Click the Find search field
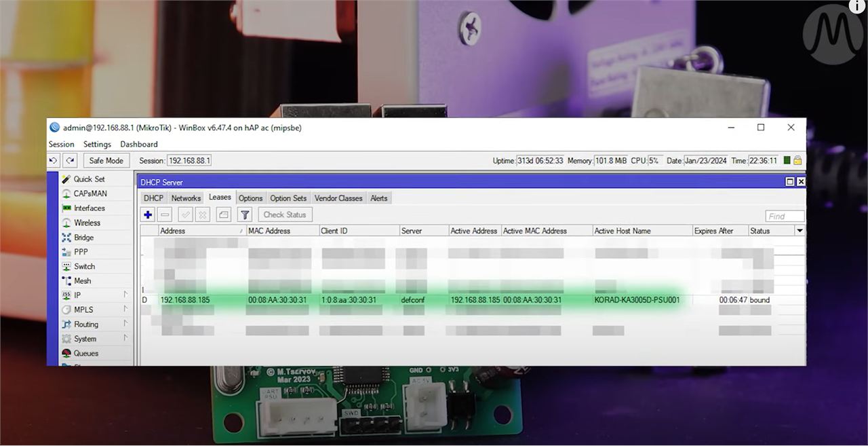This screenshot has width=868, height=446. pos(785,216)
